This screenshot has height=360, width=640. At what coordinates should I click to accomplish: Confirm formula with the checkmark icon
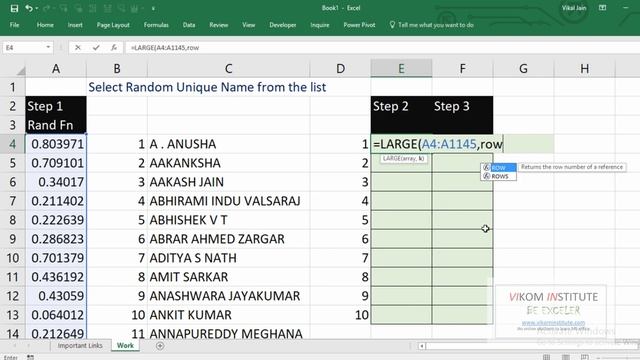coord(96,48)
